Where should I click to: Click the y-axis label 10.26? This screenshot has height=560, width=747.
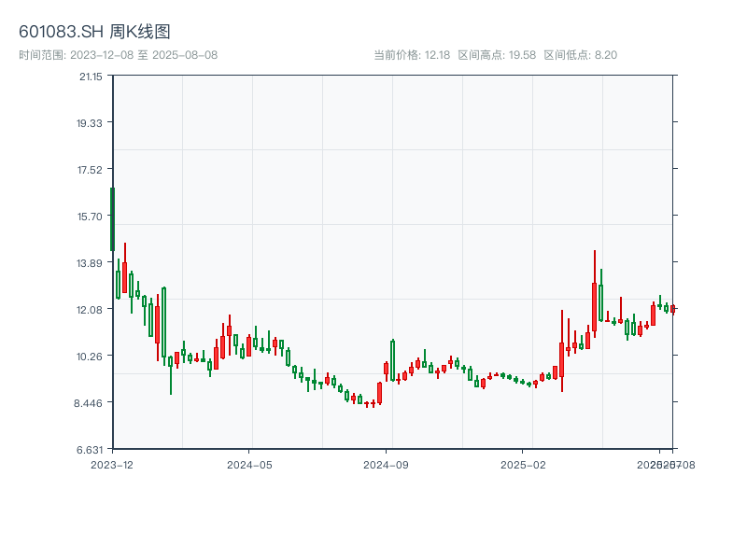coord(90,357)
